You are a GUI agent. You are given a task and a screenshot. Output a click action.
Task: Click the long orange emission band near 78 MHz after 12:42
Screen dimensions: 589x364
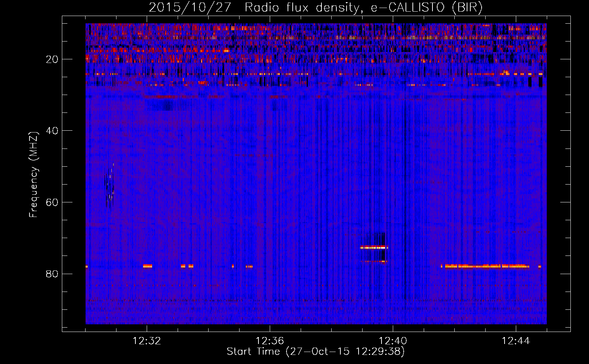(x=487, y=266)
